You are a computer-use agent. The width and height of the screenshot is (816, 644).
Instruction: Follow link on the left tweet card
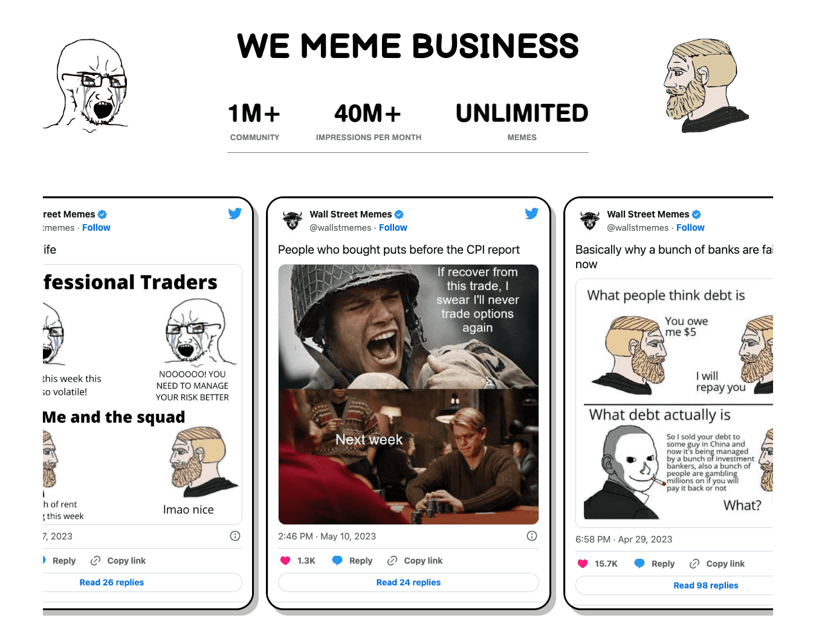[x=96, y=228]
